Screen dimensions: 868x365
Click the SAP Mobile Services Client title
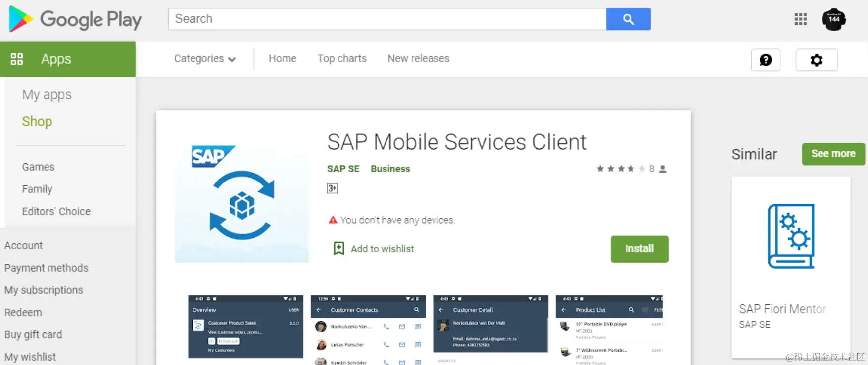click(x=457, y=142)
